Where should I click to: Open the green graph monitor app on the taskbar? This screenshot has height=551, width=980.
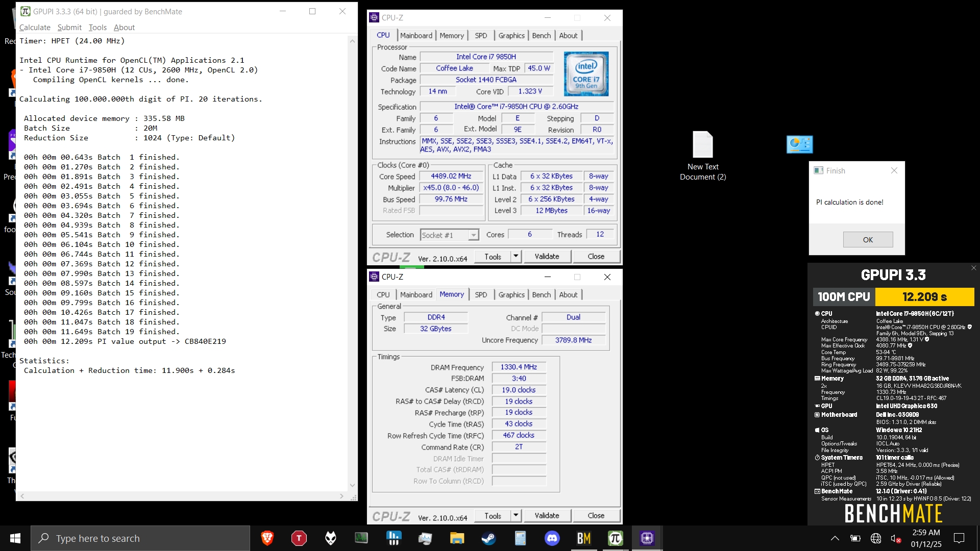click(x=361, y=538)
